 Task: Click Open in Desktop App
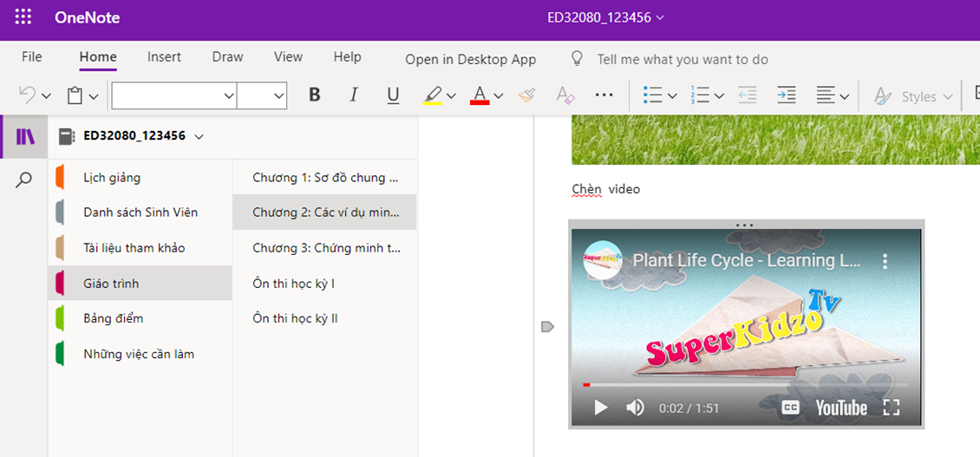(470, 60)
